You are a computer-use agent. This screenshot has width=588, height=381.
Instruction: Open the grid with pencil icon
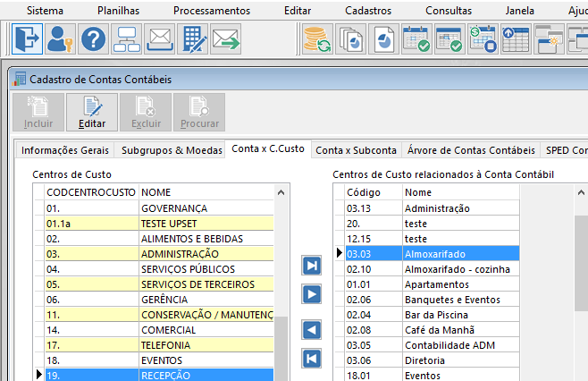[x=193, y=38]
